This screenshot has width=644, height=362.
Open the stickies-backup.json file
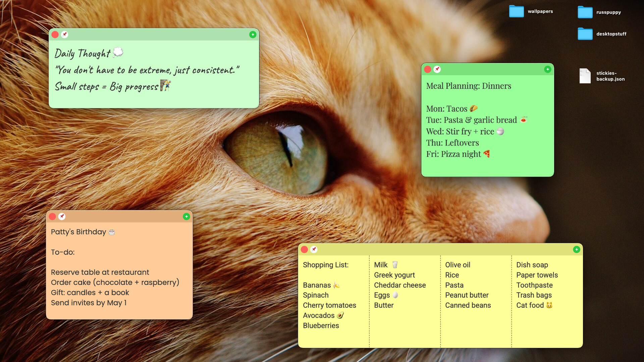tap(585, 76)
